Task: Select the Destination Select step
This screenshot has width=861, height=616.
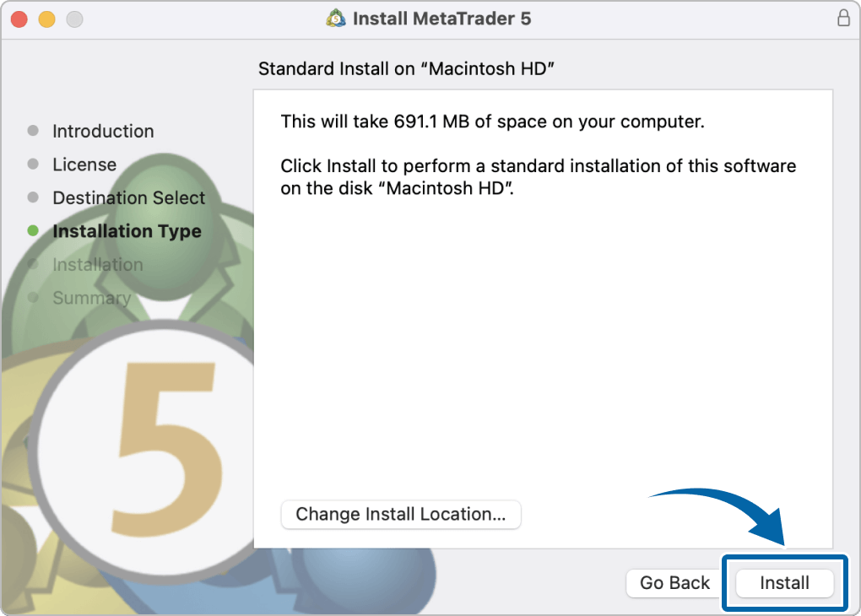Action: coord(128,197)
